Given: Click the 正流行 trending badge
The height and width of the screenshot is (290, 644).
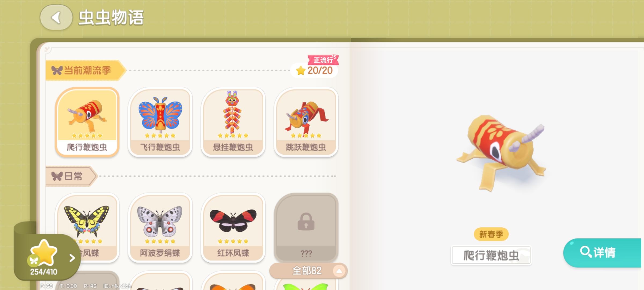Looking at the screenshot, I should click(x=323, y=60).
